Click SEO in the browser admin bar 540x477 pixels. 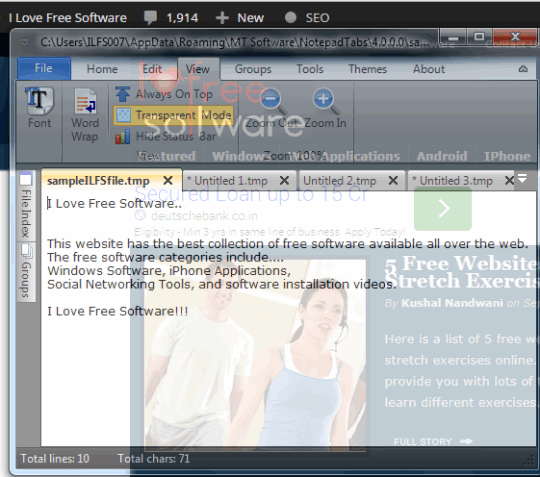307,18
